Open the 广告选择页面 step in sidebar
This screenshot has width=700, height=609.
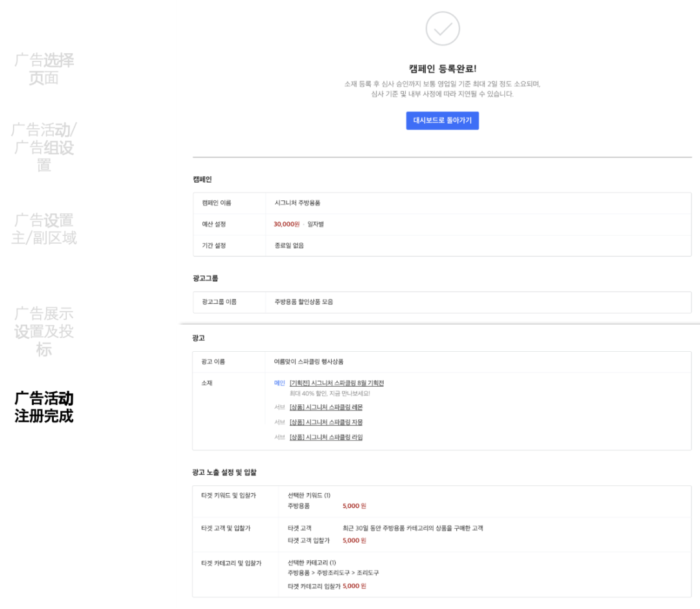[44, 69]
